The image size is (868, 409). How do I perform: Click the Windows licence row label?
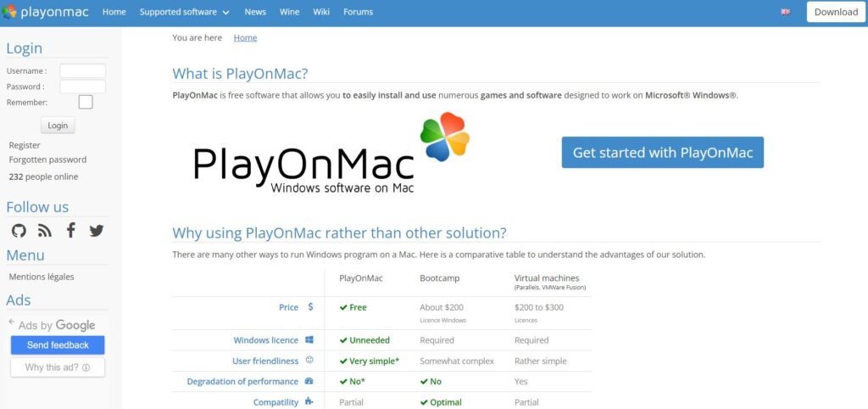(x=265, y=340)
